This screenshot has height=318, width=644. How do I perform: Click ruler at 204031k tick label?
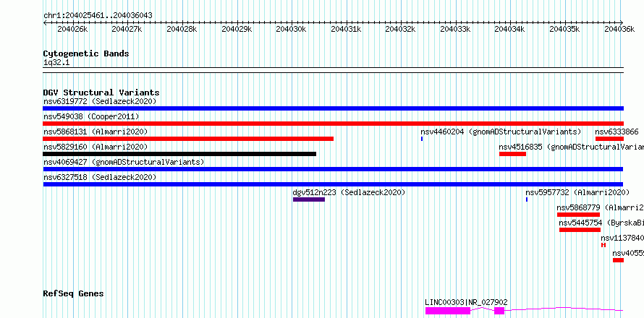point(346,29)
